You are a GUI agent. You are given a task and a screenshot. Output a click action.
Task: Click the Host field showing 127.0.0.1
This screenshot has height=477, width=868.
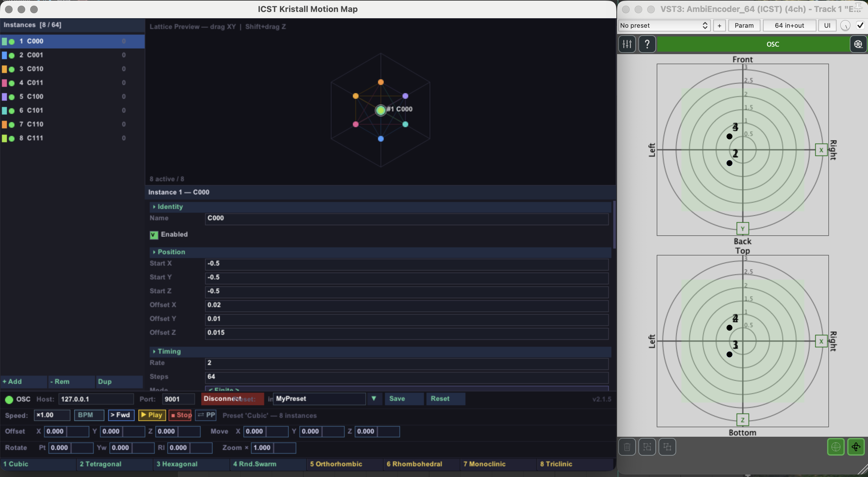point(96,399)
